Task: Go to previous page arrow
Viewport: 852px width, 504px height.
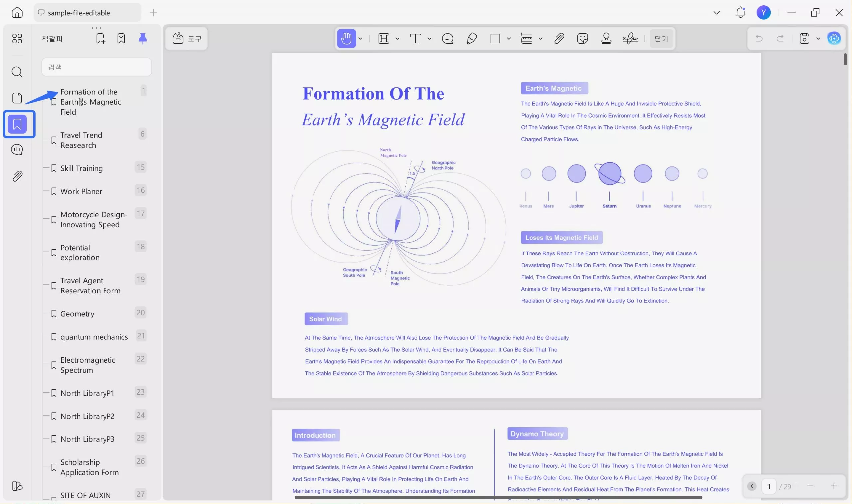Action: [752, 486]
